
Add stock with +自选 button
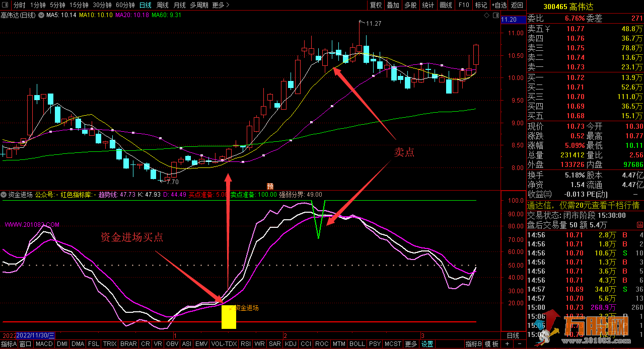pyautogui.click(x=498, y=5)
